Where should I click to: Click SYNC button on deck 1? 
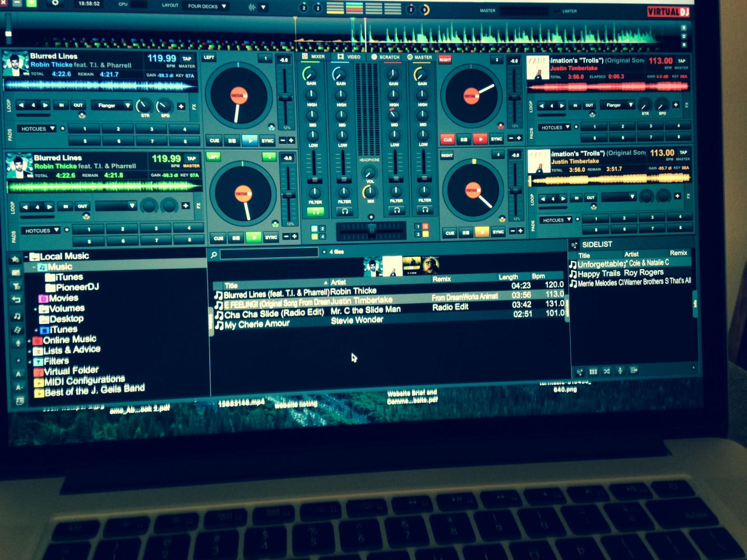pyautogui.click(x=268, y=141)
